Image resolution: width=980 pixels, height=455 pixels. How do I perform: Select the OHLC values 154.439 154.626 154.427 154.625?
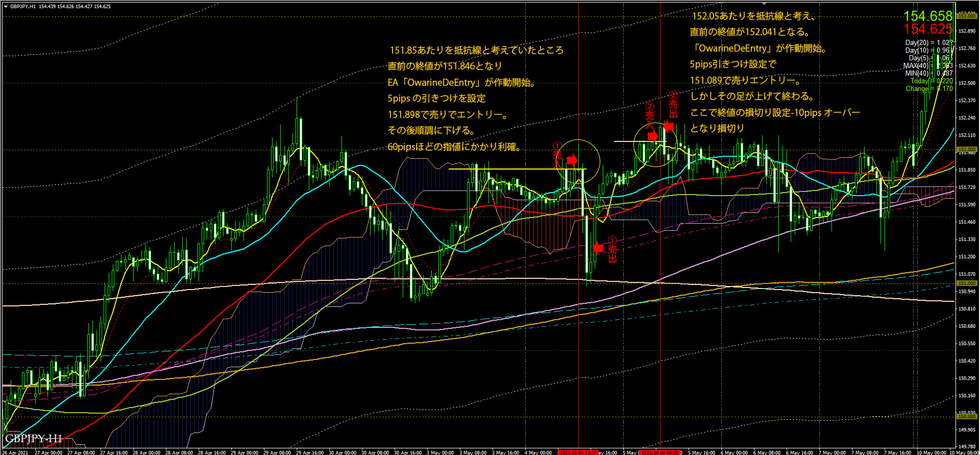pos(75,7)
